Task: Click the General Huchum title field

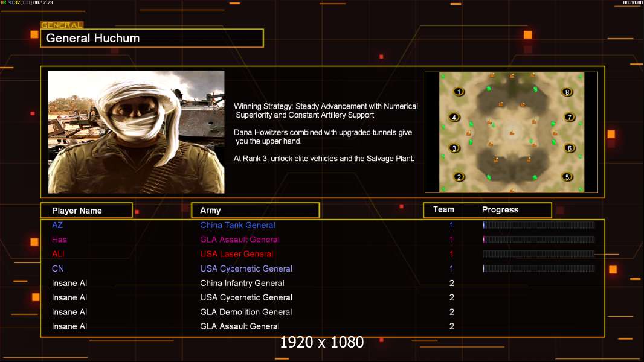Action: 152,38
